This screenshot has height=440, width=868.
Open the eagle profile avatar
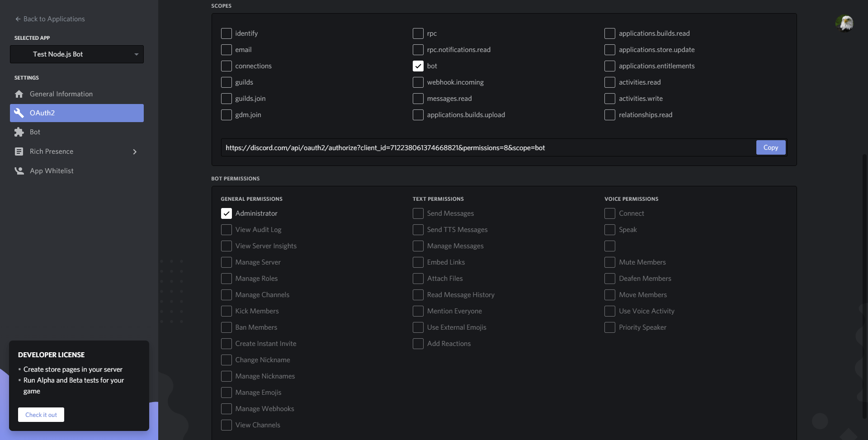(844, 24)
